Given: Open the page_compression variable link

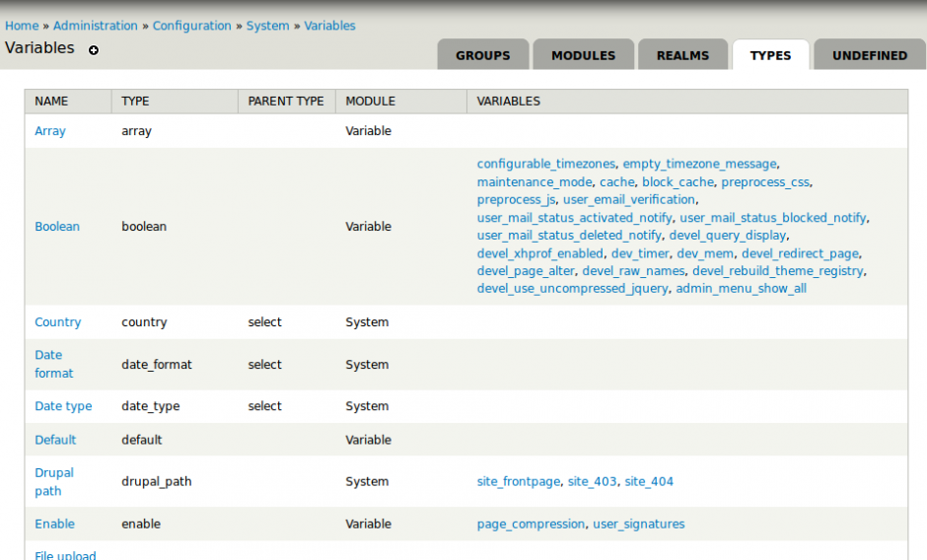Looking at the screenshot, I should (x=531, y=525).
